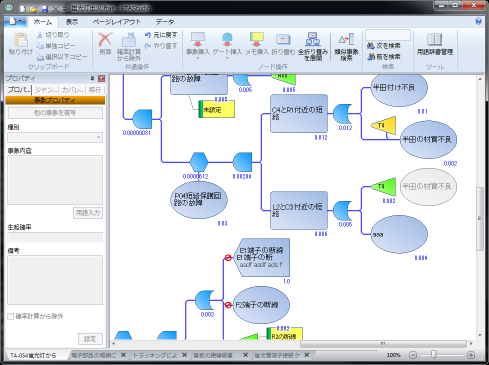Toggle exclude from probability calculation checkbox
The image size is (489, 365).
point(11,316)
